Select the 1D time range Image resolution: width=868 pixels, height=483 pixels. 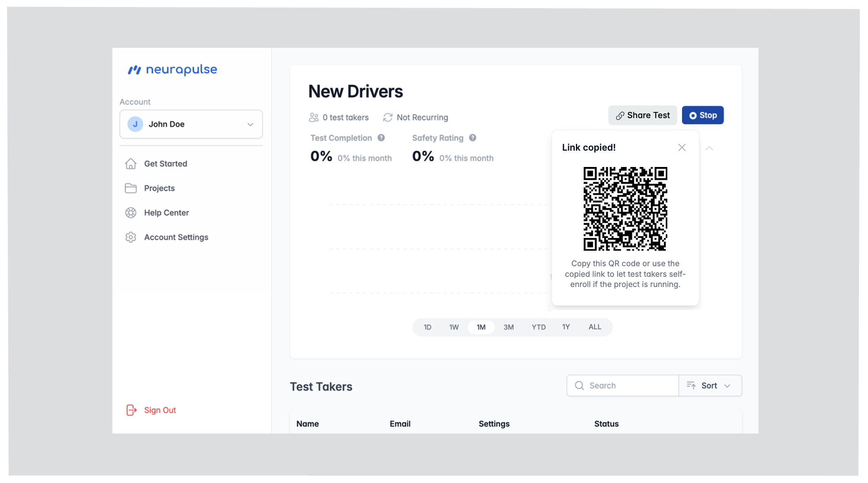427,327
